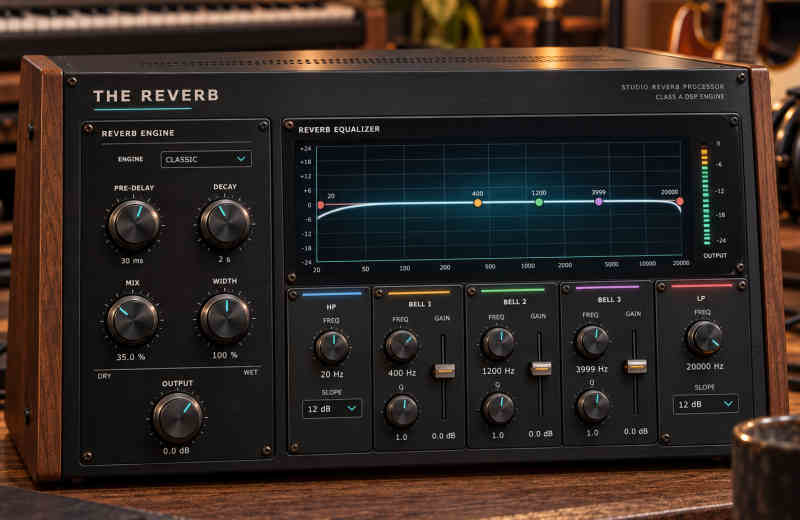
Task: Click the Bell 1 400 Hz value
Action: (x=402, y=373)
